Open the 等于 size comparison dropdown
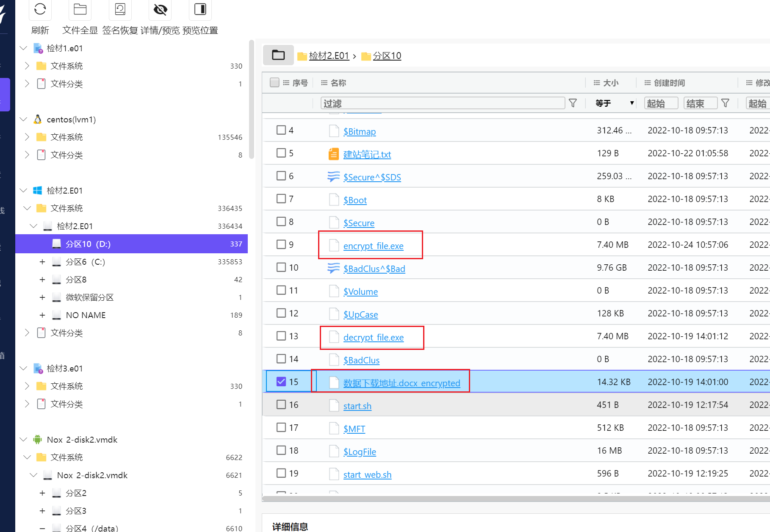770x532 pixels. tap(614, 103)
